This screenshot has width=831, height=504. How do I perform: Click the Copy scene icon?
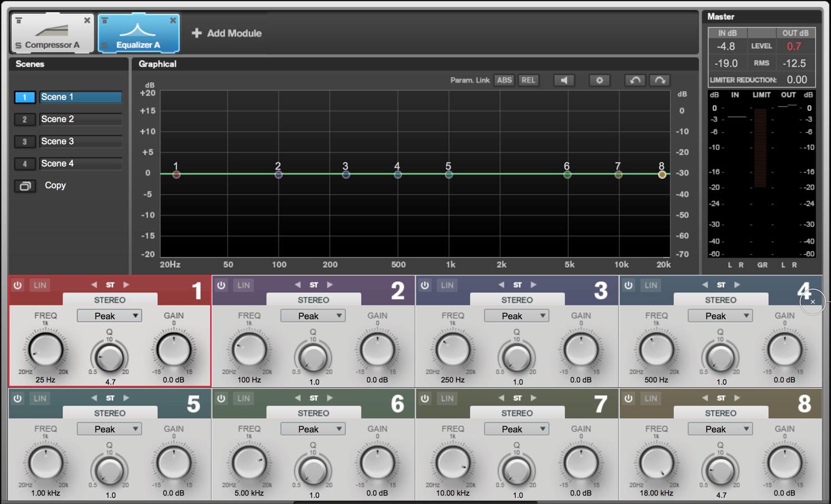(25, 186)
